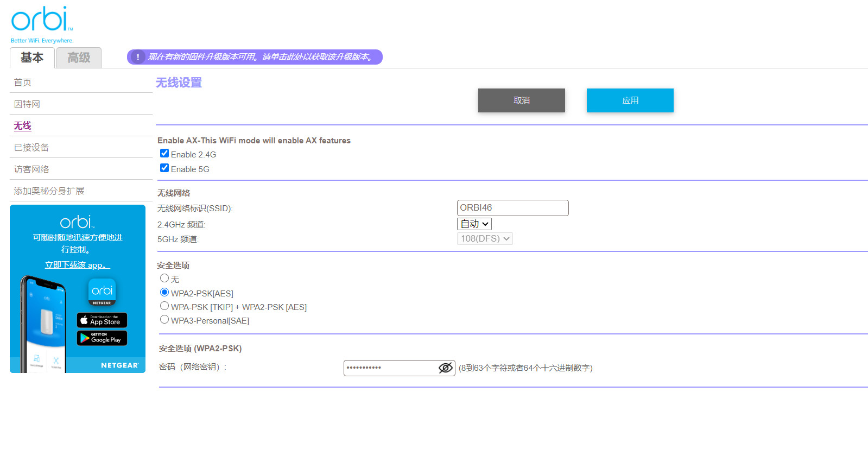This screenshot has height=449, width=868.
Task: Click the phone image in the Orbi ad
Action: [45, 324]
